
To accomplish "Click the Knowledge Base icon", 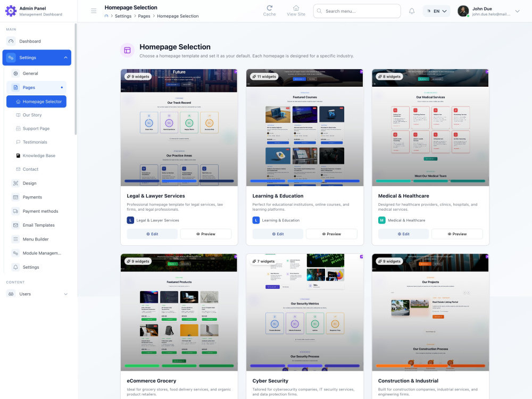I will pos(18,156).
